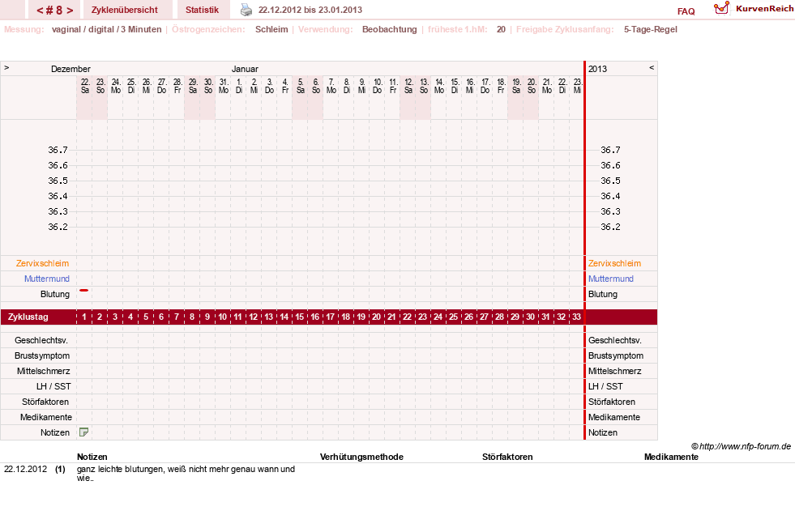This screenshot has width=795, height=532.
Task: Collapse the chart with the right < arrow
Action: [652, 67]
